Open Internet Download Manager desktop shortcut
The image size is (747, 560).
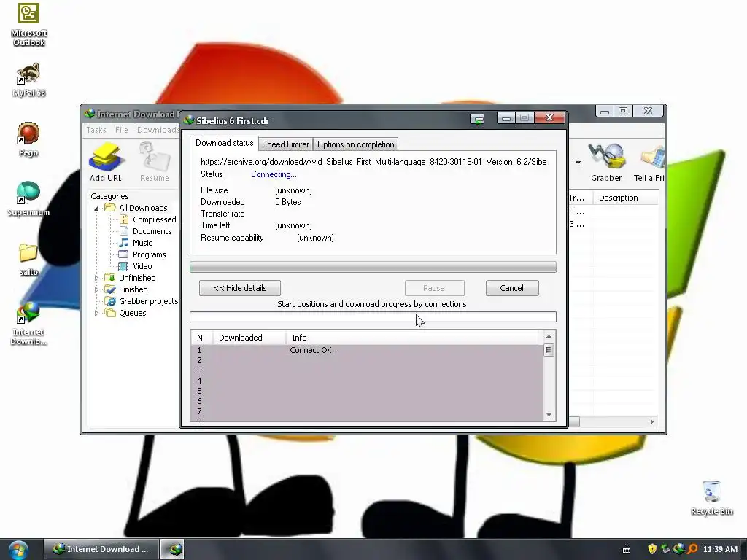[28, 324]
